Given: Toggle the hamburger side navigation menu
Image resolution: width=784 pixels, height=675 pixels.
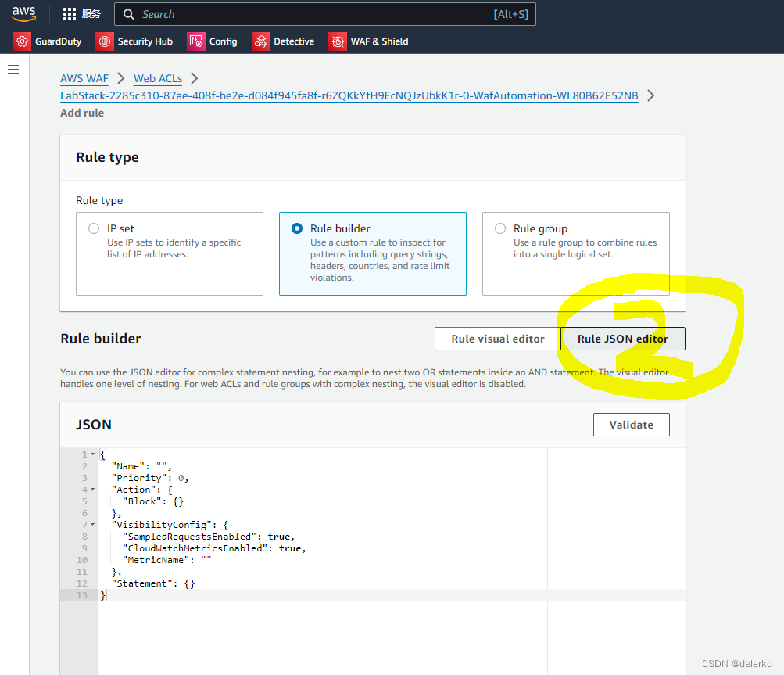Looking at the screenshot, I should click(13, 70).
